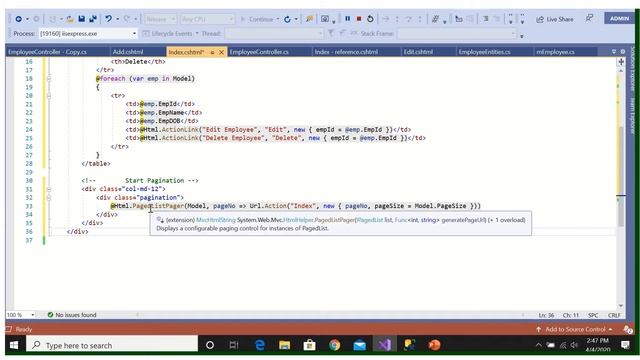640x360 pixels.
Task: Open the Continue button dropdown arrow
Action: 278,19
